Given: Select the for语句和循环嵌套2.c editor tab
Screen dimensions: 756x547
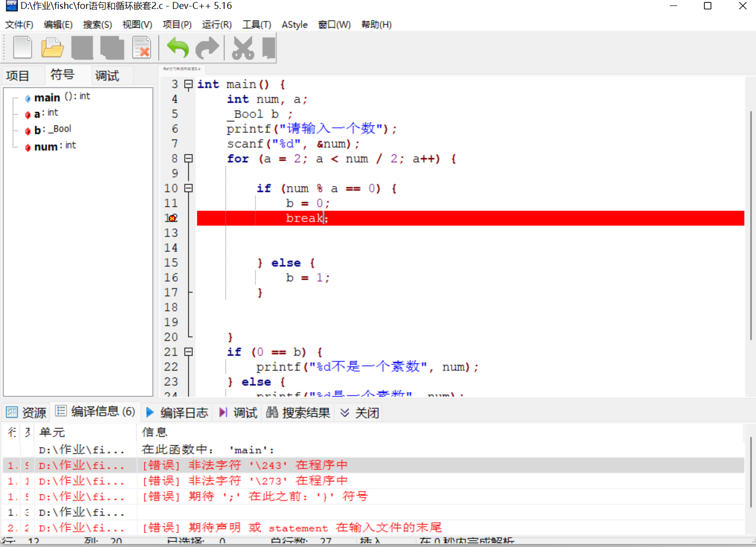Looking at the screenshot, I should [x=182, y=69].
